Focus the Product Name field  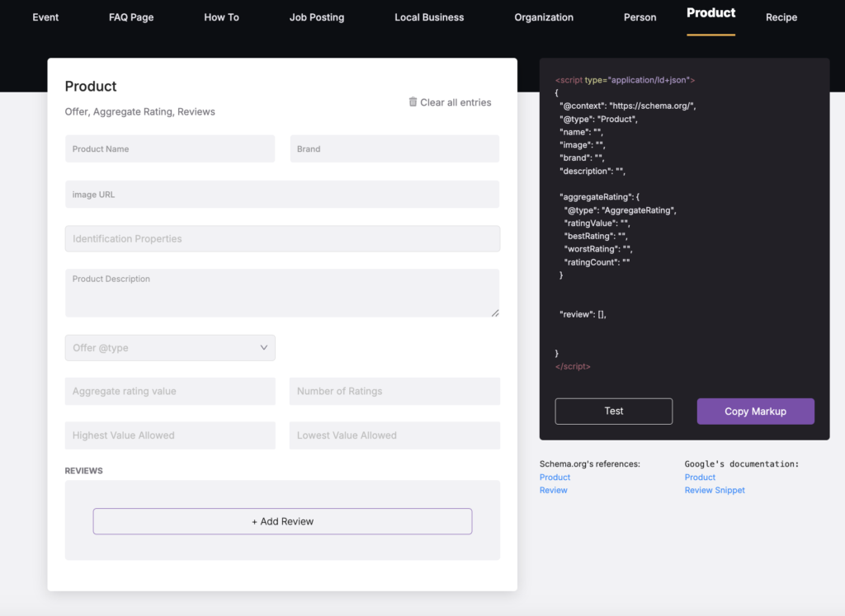(x=170, y=148)
